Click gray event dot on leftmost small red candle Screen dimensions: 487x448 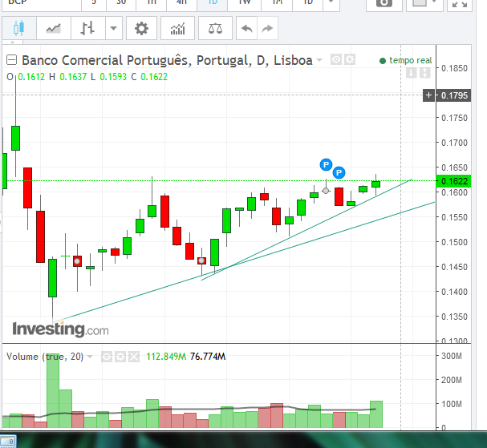coord(77,261)
